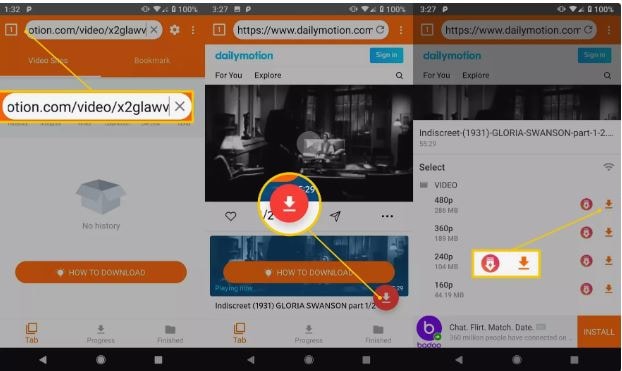Tap Sign in button on middle screen

[x=386, y=55]
